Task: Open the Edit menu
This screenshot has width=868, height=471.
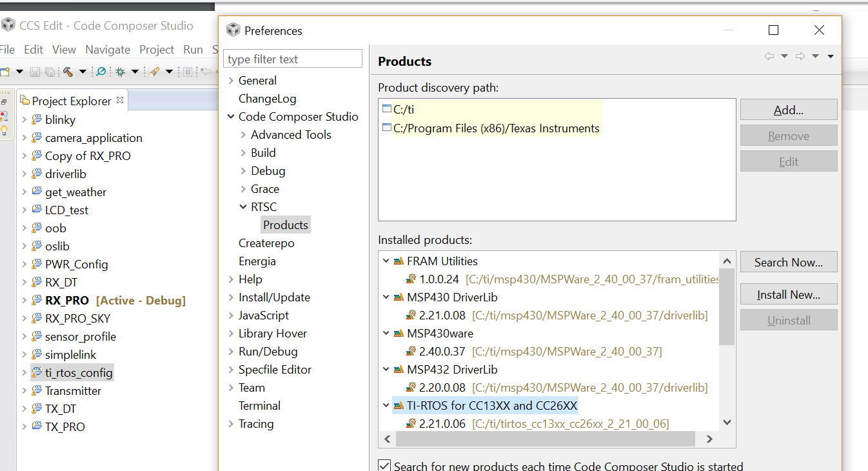Action: [x=34, y=50]
